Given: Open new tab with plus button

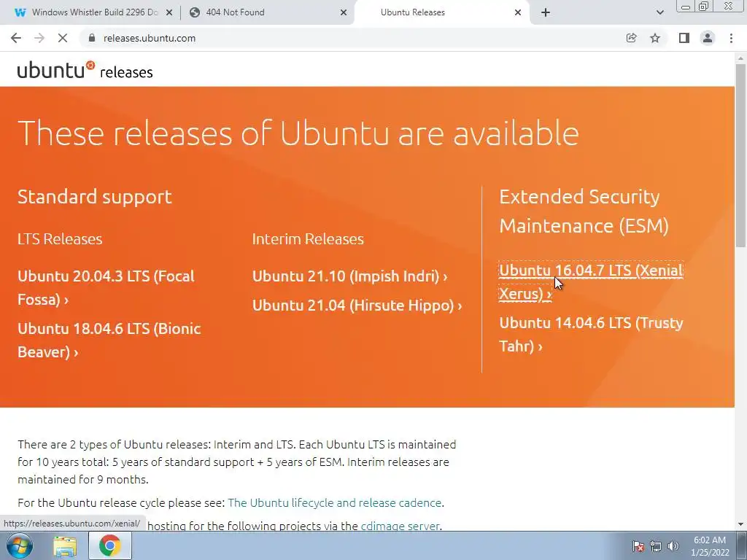Looking at the screenshot, I should (x=545, y=12).
